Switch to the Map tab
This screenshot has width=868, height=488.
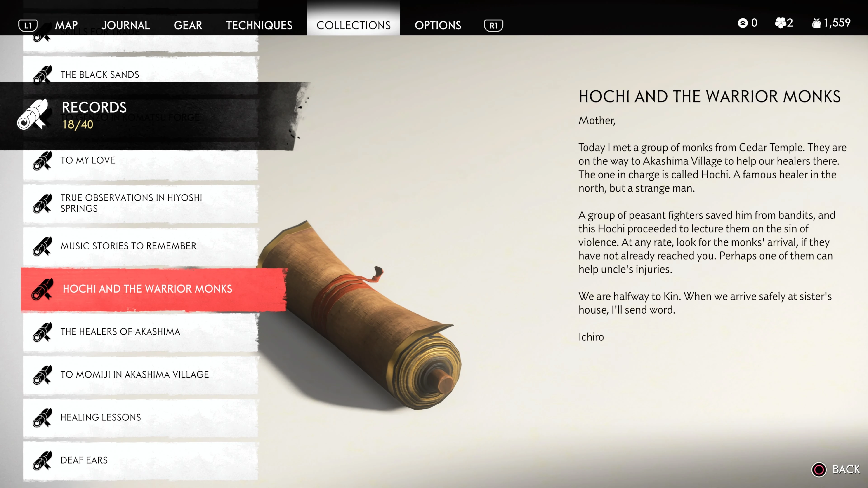66,25
